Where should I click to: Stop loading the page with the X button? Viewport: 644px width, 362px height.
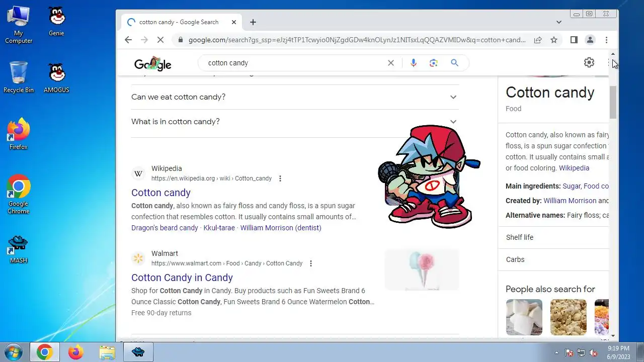[160, 40]
